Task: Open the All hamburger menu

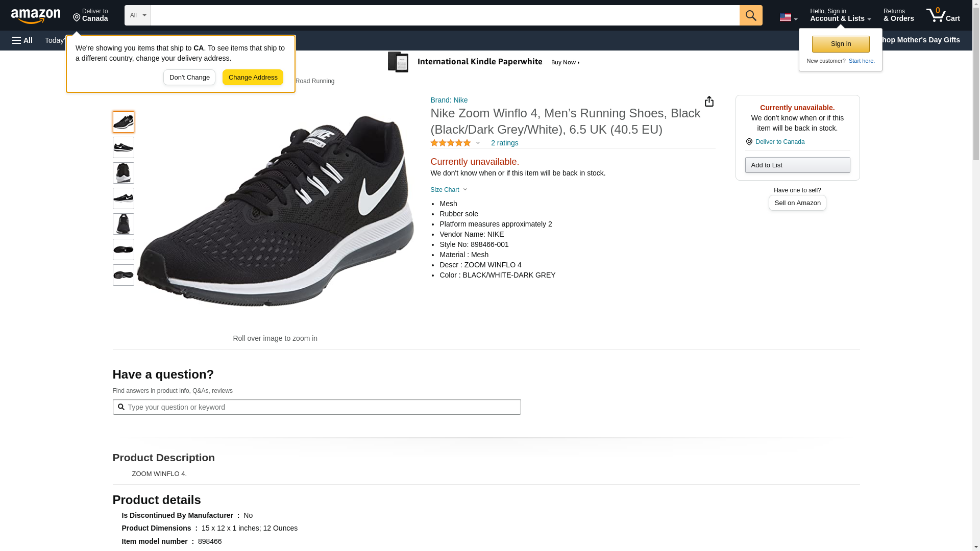Action: click(x=22, y=40)
